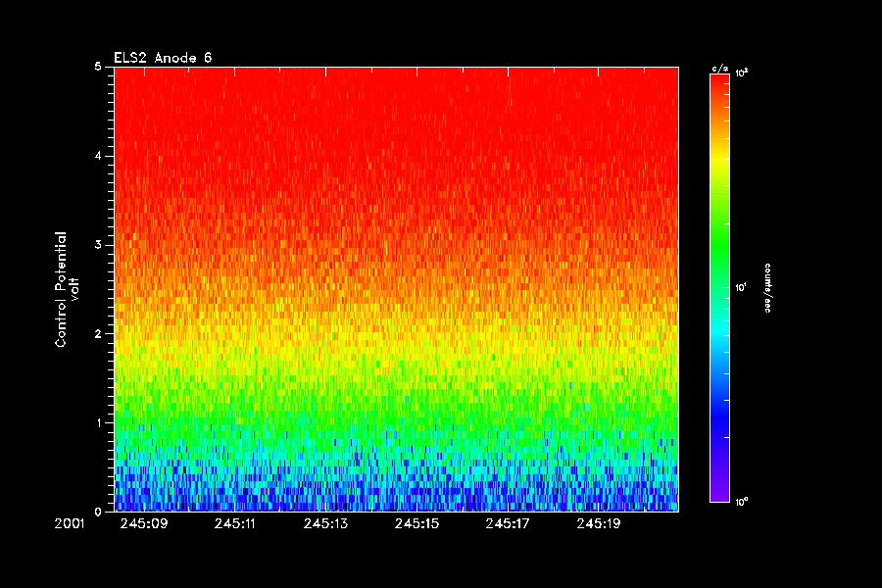The image size is (882, 588).
Task: Click the blue region of the color bar
Action: pos(719,416)
